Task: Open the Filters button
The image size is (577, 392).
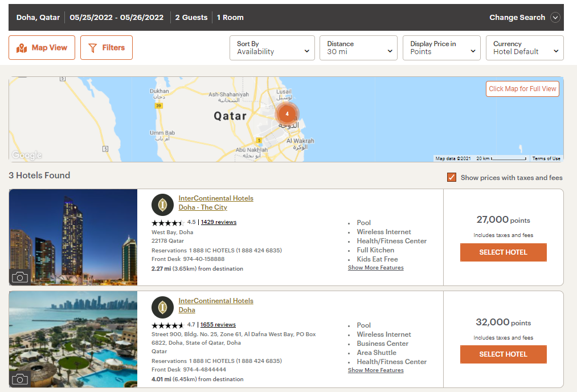Action: pos(107,47)
